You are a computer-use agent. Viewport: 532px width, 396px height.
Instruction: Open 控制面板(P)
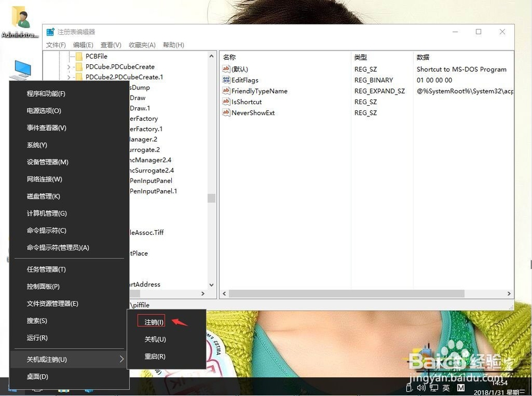pos(69,287)
